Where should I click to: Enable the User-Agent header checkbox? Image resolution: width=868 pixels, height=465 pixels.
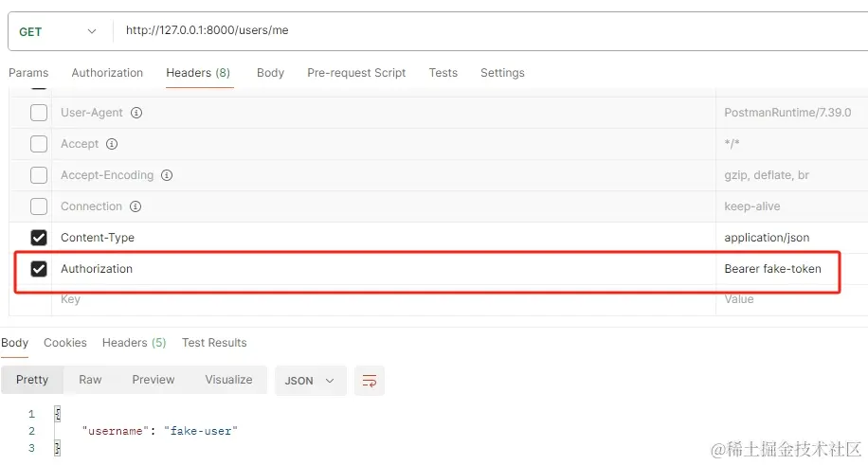(39, 113)
